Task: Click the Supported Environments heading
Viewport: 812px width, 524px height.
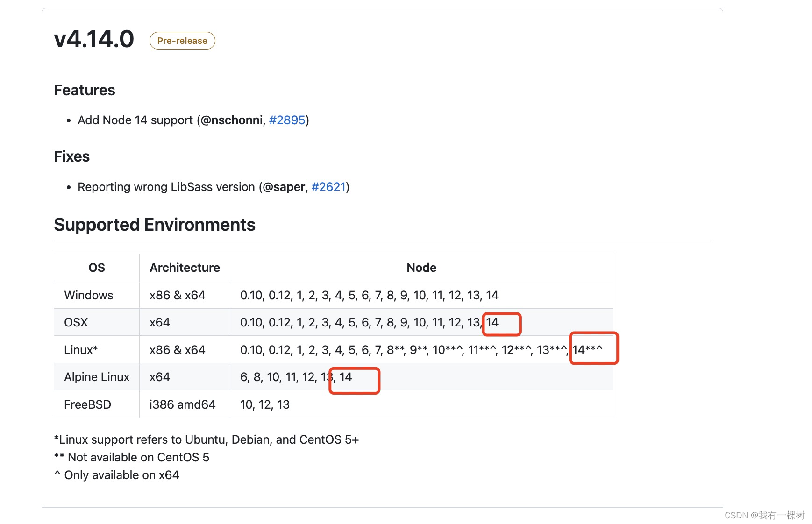Action: 155,225
